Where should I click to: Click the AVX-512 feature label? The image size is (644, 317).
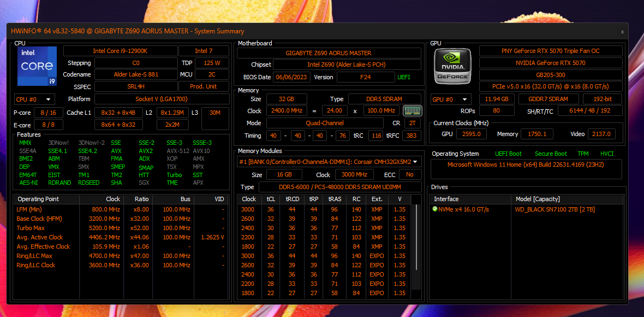pyautogui.click(x=178, y=150)
